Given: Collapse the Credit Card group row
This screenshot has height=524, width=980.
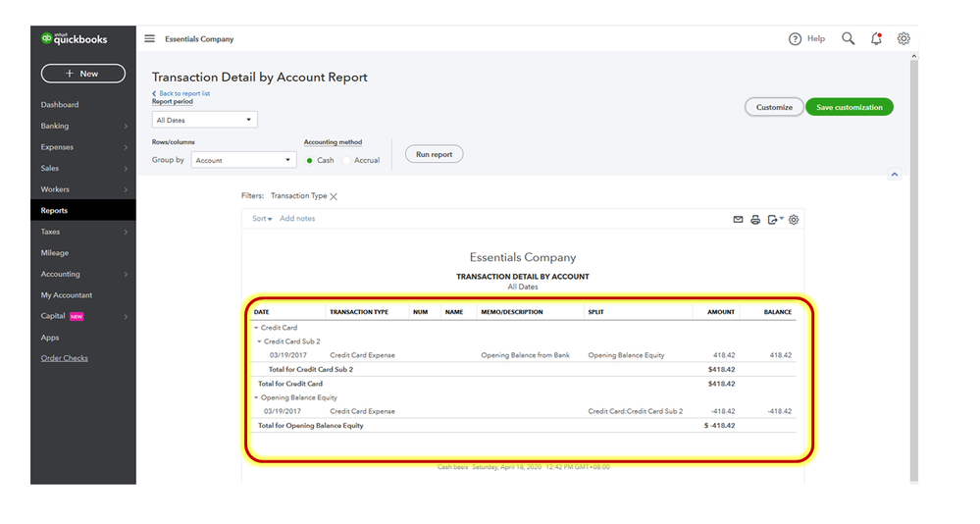Looking at the screenshot, I should (256, 328).
